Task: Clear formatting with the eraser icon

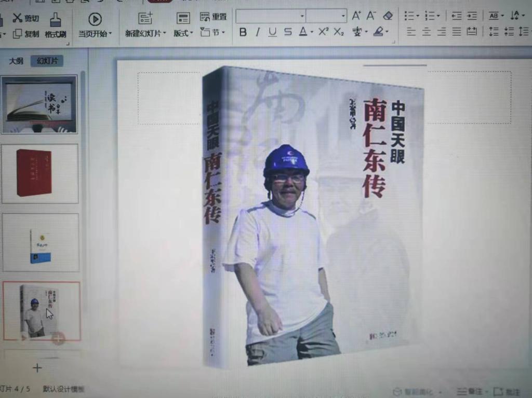Action: point(388,16)
